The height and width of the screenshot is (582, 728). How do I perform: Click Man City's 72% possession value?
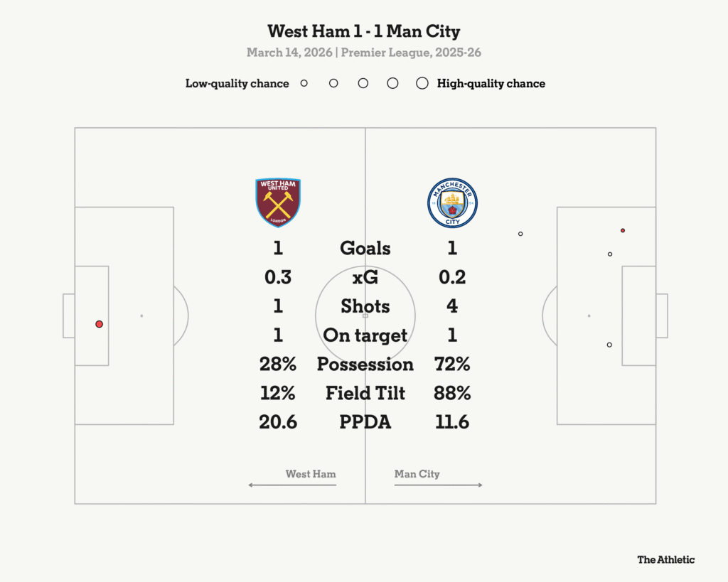[x=452, y=364]
